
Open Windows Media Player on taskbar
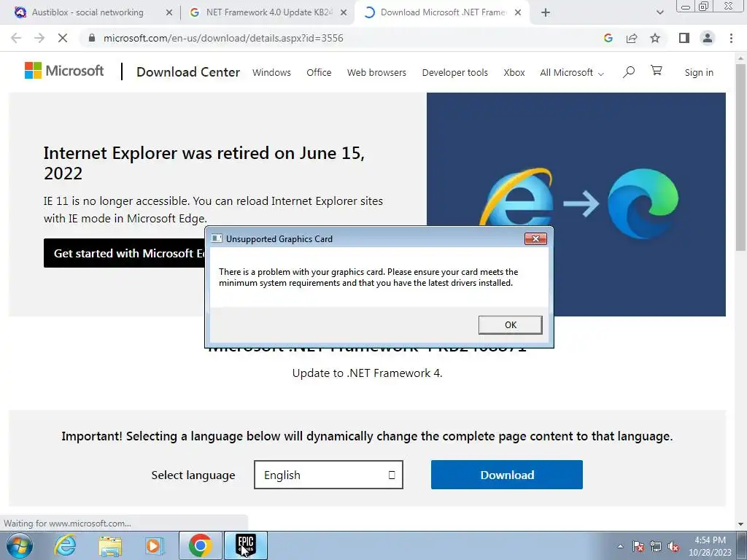click(x=153, y=545)
